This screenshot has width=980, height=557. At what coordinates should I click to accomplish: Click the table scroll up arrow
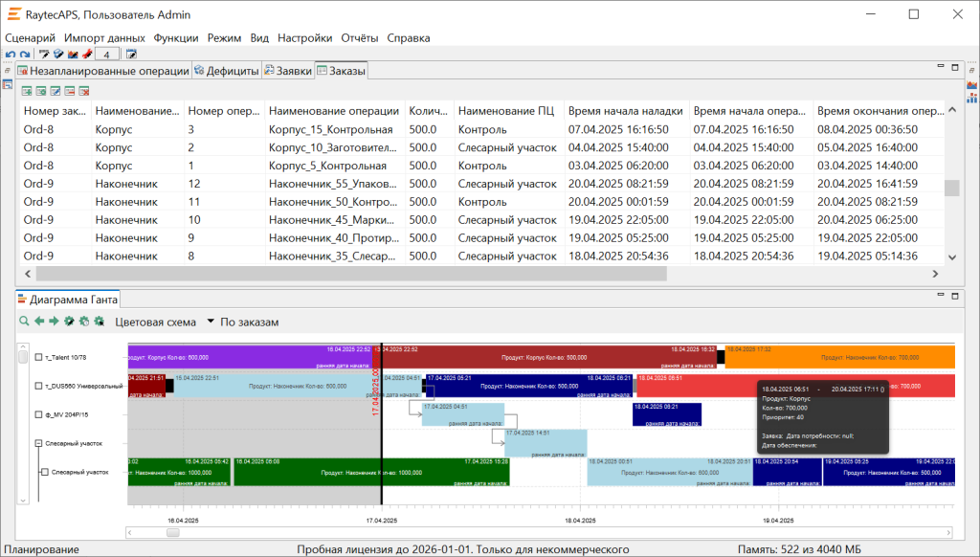tap(952, 110)
